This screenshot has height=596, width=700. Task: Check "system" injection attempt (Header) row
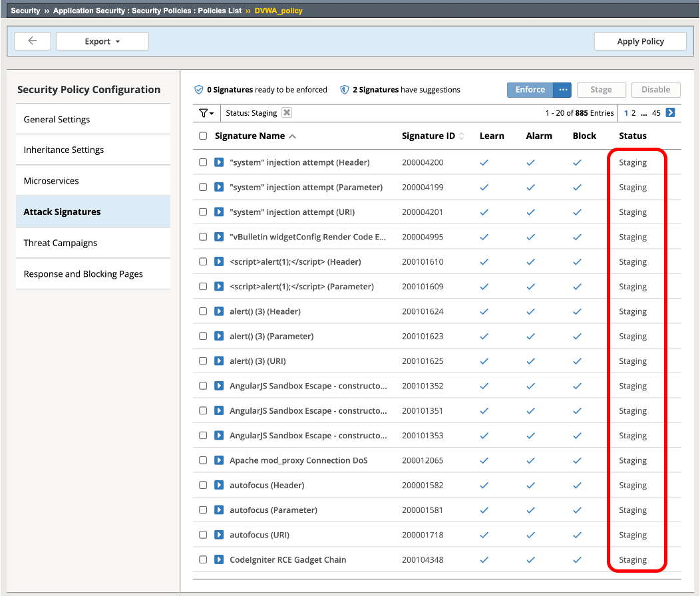[x=203, y=162]
